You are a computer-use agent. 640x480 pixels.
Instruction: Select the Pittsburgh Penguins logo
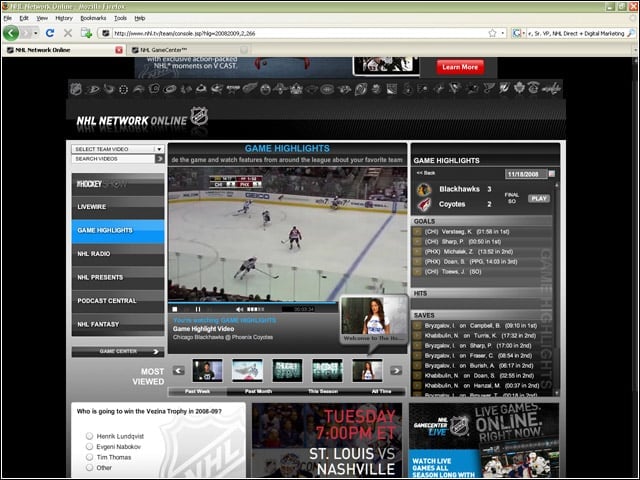454,89
